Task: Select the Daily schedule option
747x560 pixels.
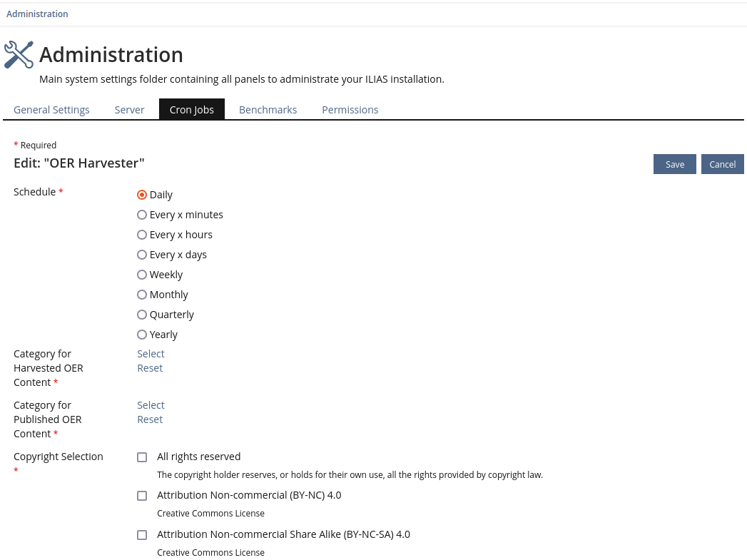Action: coord(142,195)
